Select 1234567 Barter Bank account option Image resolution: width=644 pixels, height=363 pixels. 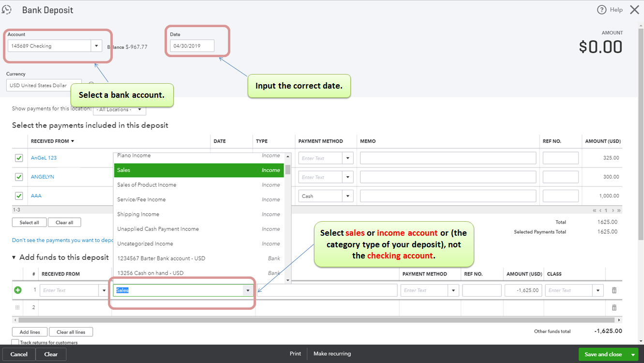tap(199, 258)
